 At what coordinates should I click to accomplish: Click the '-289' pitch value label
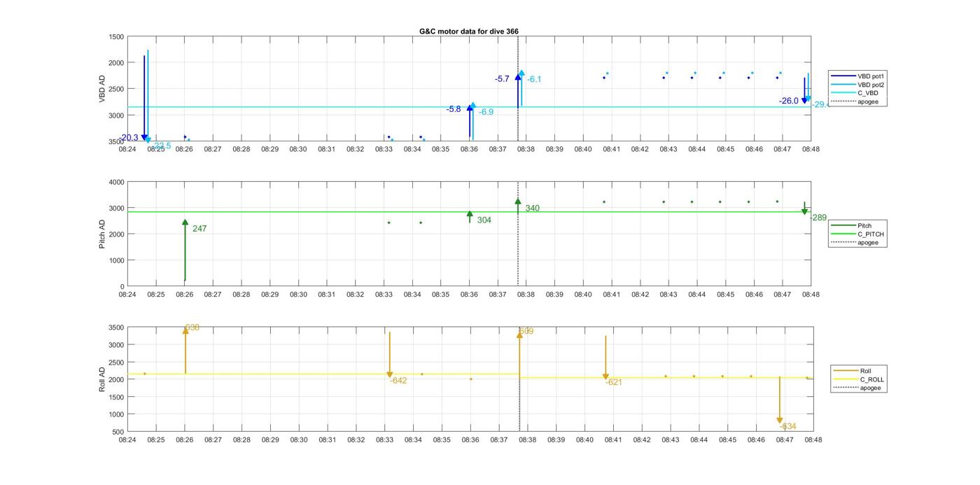tap(818, 218)
